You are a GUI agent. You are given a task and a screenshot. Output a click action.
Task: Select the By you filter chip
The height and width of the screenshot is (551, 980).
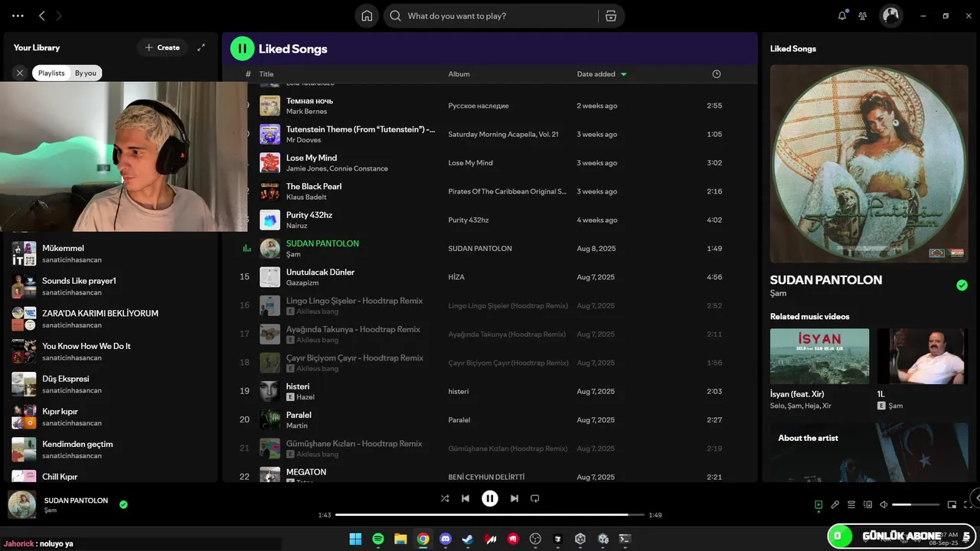pos(86,73)
